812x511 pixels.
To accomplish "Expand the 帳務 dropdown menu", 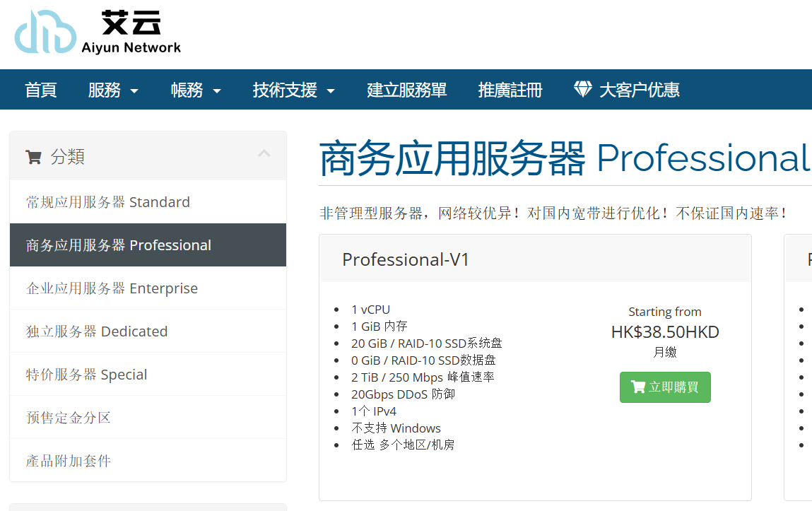I will pos(196,90).
